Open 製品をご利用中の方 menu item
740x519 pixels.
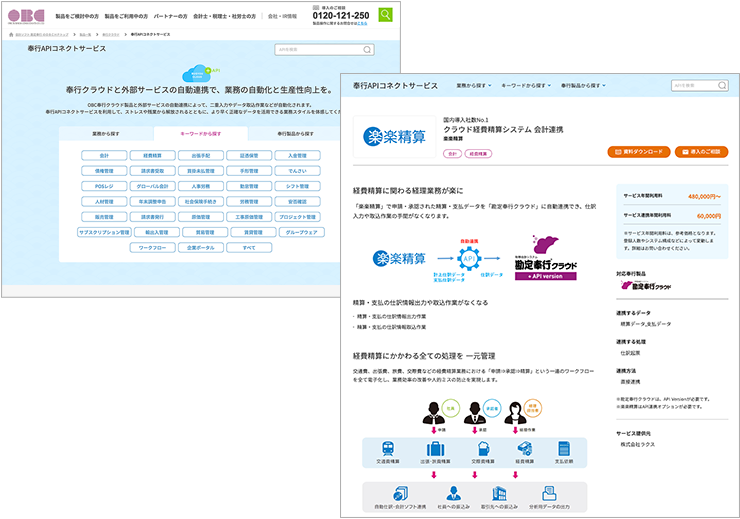(x=126, y=16)
